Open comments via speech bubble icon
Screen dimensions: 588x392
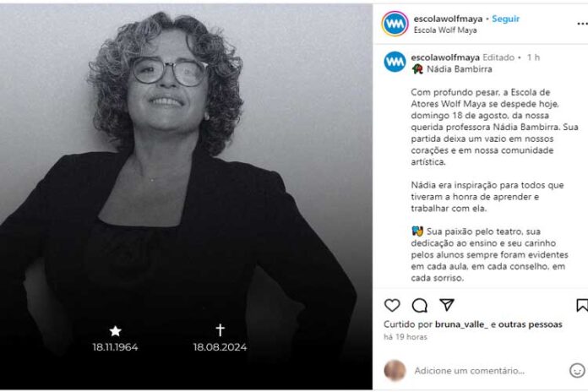419,305
